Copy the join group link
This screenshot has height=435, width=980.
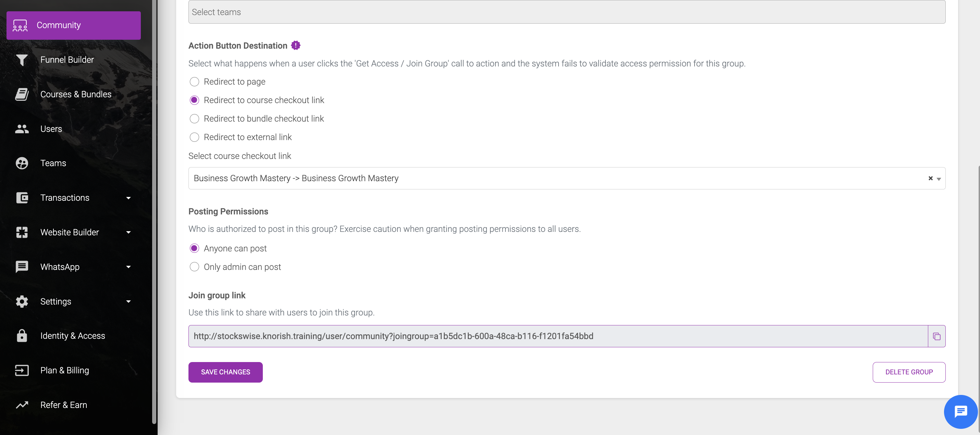936,336
